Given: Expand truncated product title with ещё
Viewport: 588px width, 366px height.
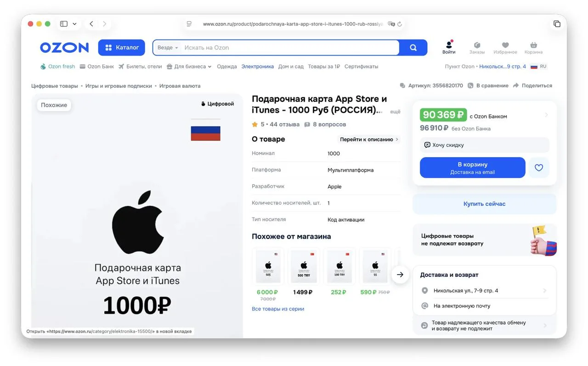Looking at the screenshot, I should pyautogui.click(x=395, y=112).
